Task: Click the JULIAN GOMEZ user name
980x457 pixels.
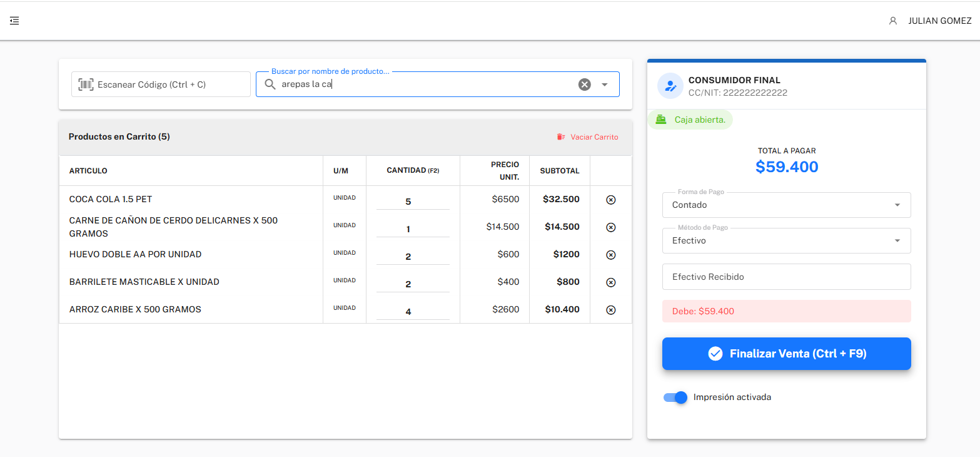Action: click(940, 21)
